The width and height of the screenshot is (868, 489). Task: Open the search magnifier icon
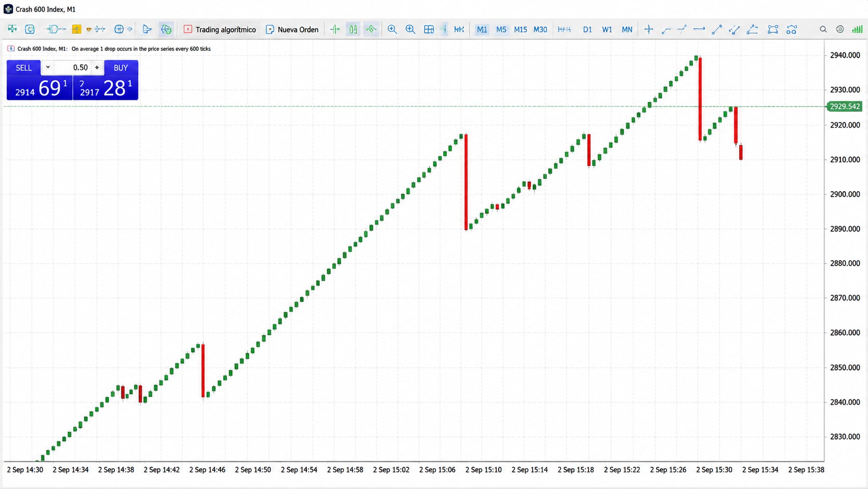point(823,29)
